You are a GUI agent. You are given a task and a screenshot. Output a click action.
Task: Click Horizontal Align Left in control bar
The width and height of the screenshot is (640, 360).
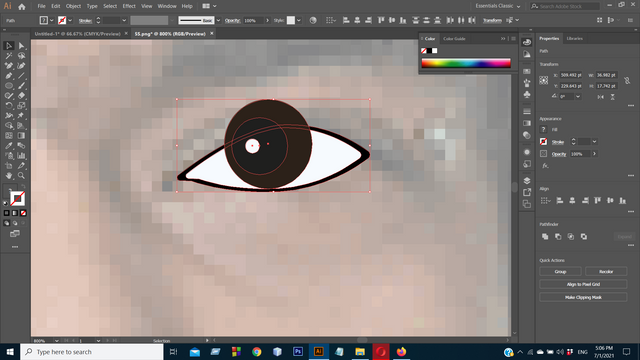[x=346, y=20]
